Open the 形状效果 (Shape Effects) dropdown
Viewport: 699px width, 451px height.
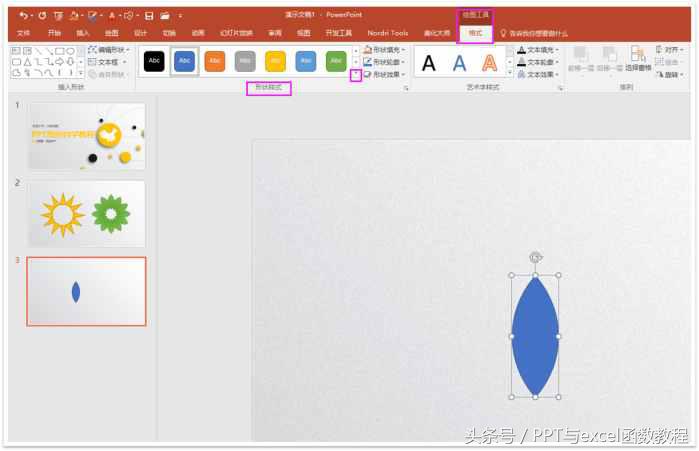(384, 74)
